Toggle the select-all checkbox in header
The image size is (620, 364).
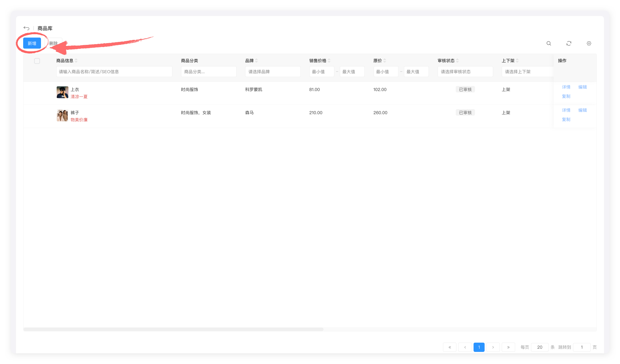(x=37, y=61)
